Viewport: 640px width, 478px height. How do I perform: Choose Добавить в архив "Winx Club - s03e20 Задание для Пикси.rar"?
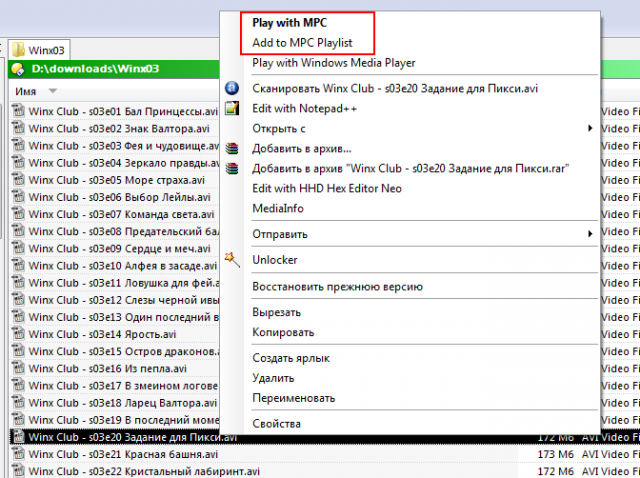point(410,169)
